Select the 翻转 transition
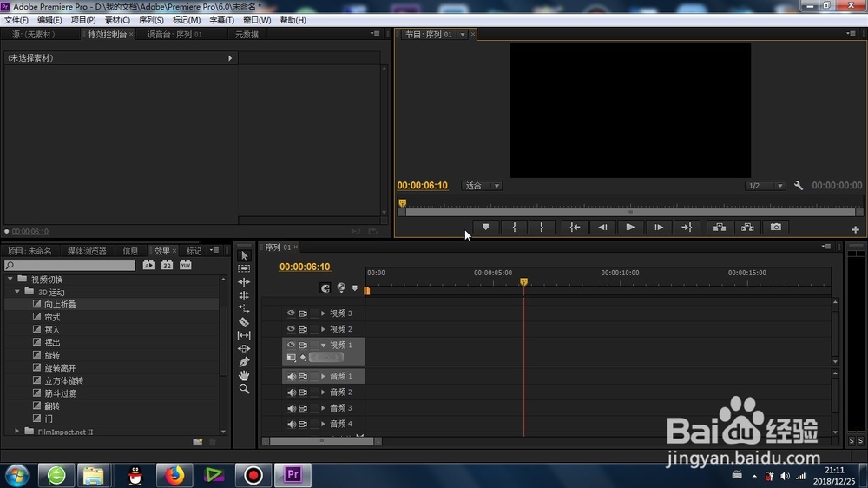This screenshot has width=868, height=488. pos(52,406)
